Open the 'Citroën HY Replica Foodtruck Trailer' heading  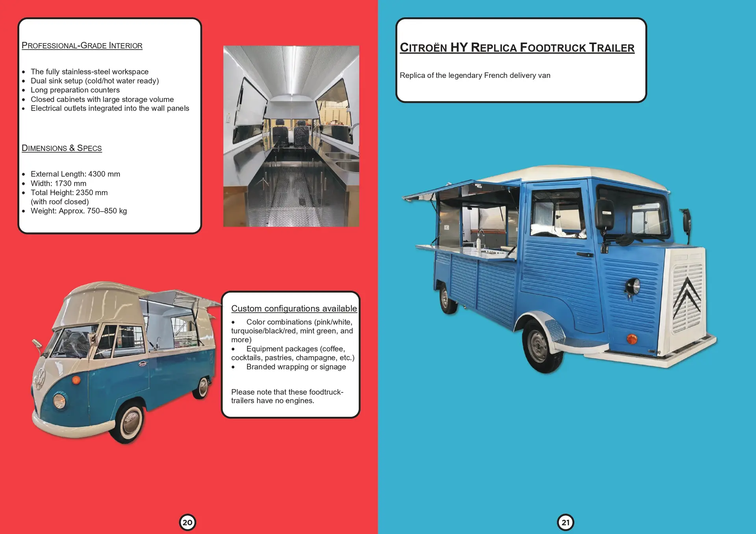click(518, 47)
